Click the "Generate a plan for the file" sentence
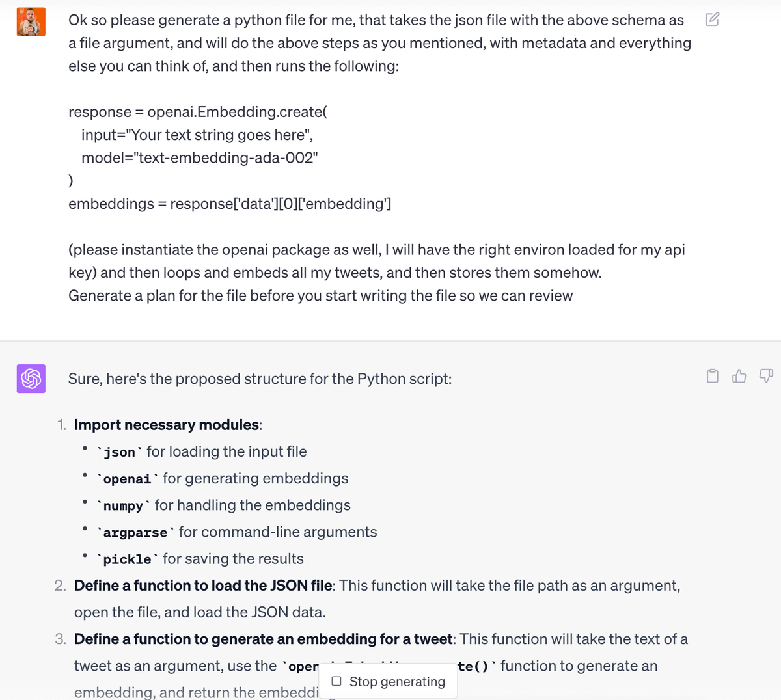Viewport: 781px width, 700px height. coord(320,295)
